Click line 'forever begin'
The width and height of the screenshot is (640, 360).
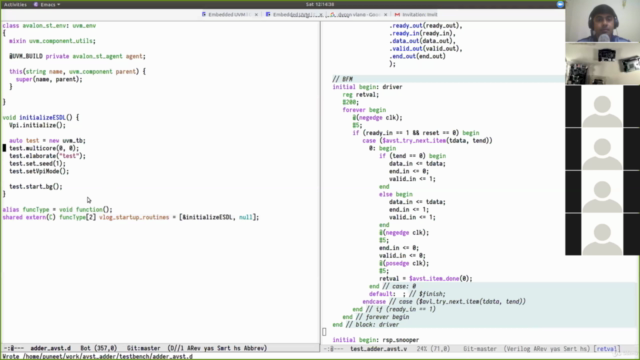point(364,110)
